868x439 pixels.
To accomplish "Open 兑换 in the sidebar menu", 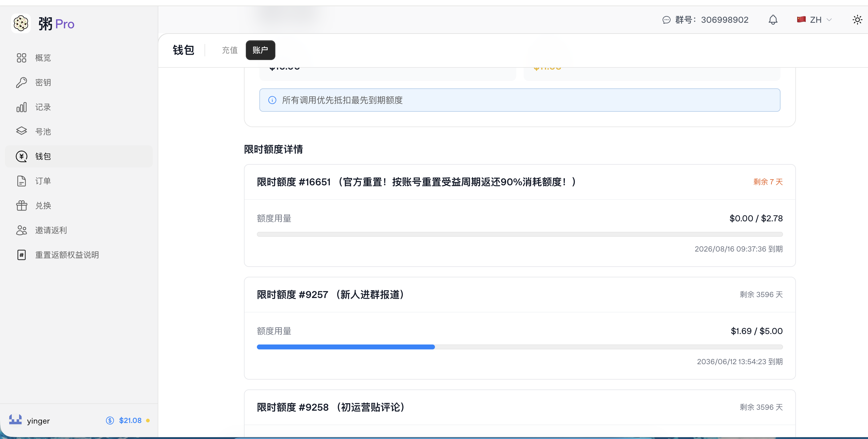I will pyautogui.click(x=79, y=205).
